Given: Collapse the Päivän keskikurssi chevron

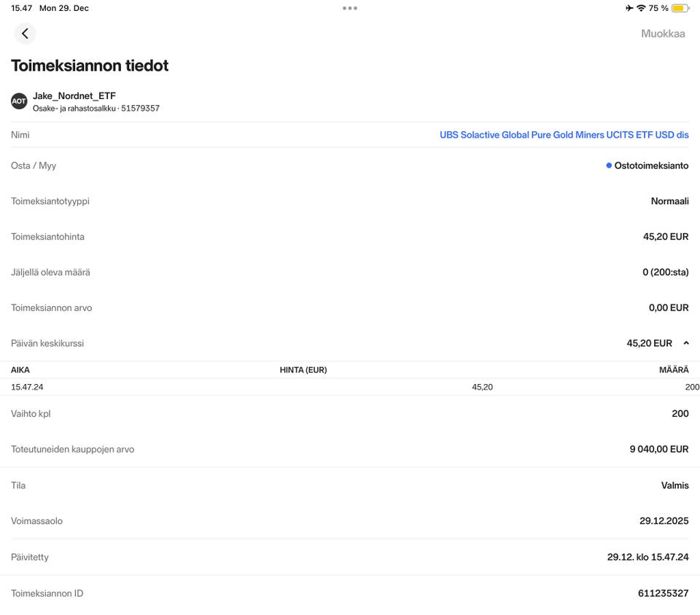Looking at the screenshot, I should (x=686, y=343).
